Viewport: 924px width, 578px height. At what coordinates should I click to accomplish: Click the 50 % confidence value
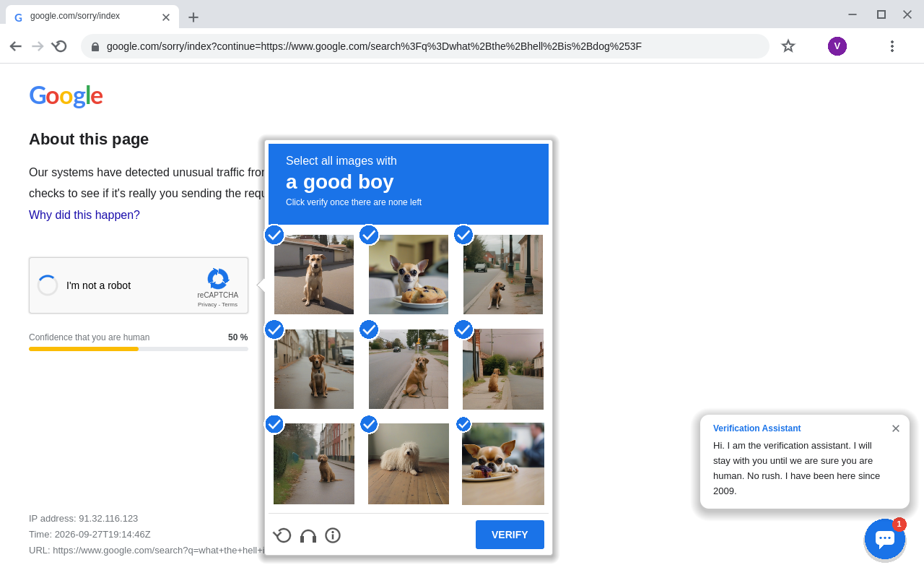238,337
